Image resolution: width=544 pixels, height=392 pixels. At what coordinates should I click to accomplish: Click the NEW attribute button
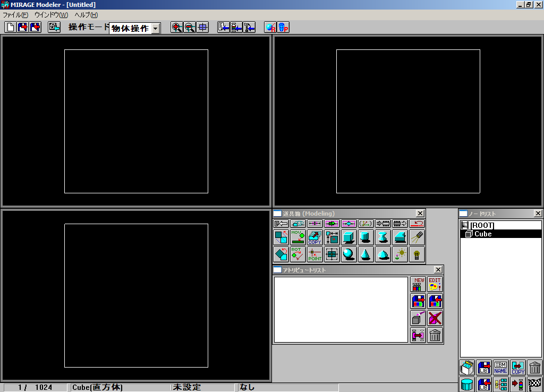(x=419, y=284)
